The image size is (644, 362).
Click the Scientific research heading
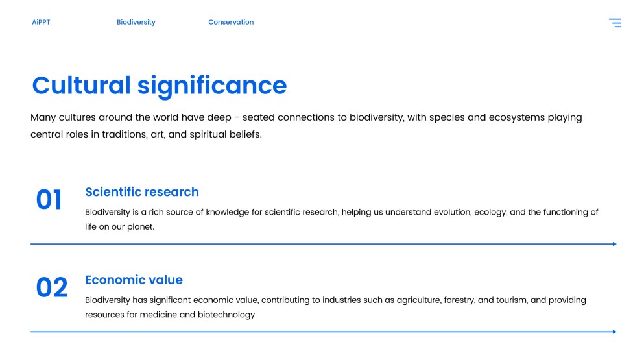point(142,192)
